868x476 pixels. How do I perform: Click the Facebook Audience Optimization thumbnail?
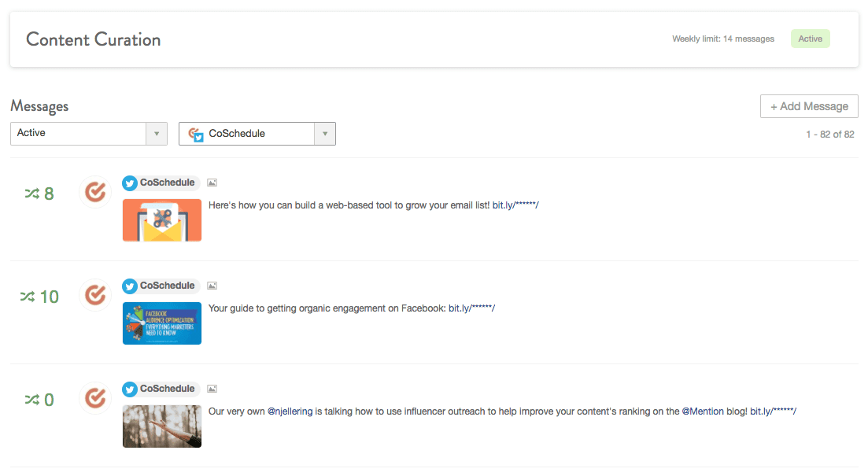pos(162,323)
